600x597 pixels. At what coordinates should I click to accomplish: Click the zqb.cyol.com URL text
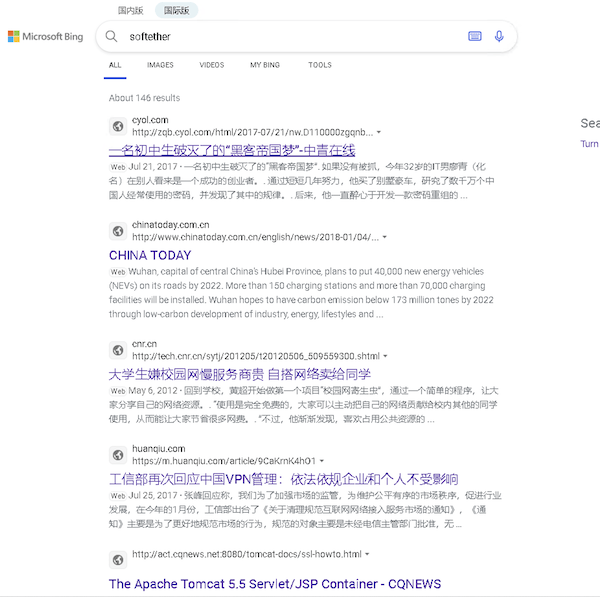pos(253,132)
